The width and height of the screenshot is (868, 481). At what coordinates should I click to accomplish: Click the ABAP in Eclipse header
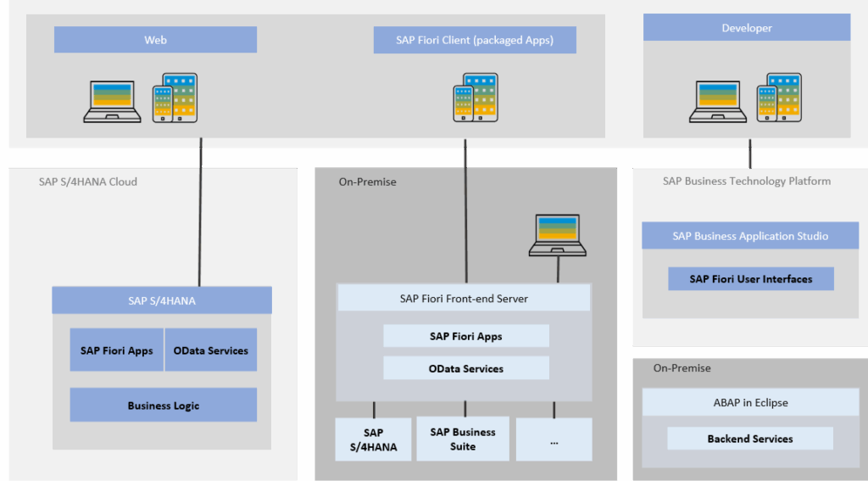coord(750,402)
